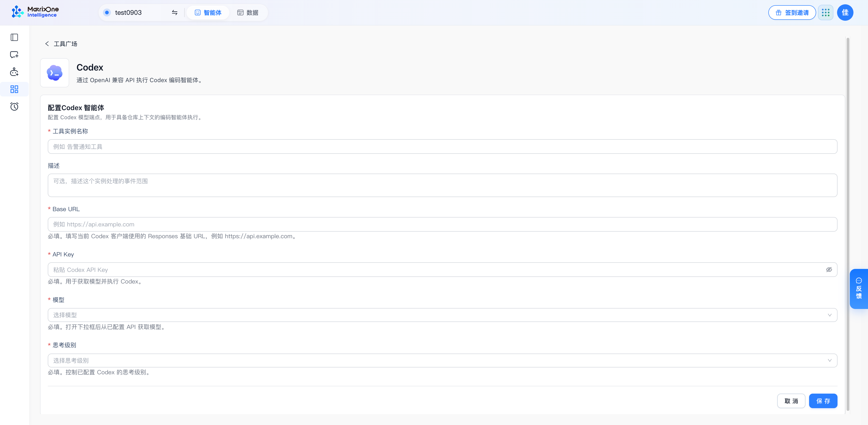Open the nine-dot apps grid
Screen dimensions: 868x425
coord(825,13)
